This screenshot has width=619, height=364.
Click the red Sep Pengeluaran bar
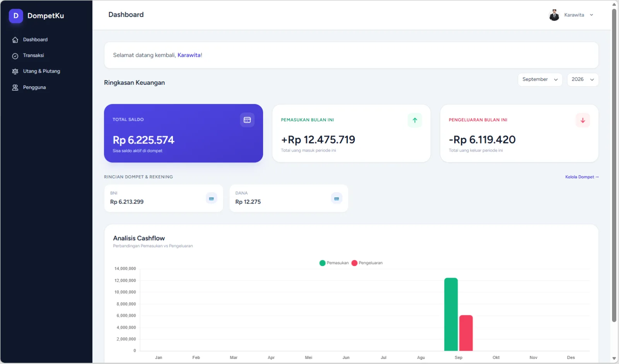tap(466, 333)
